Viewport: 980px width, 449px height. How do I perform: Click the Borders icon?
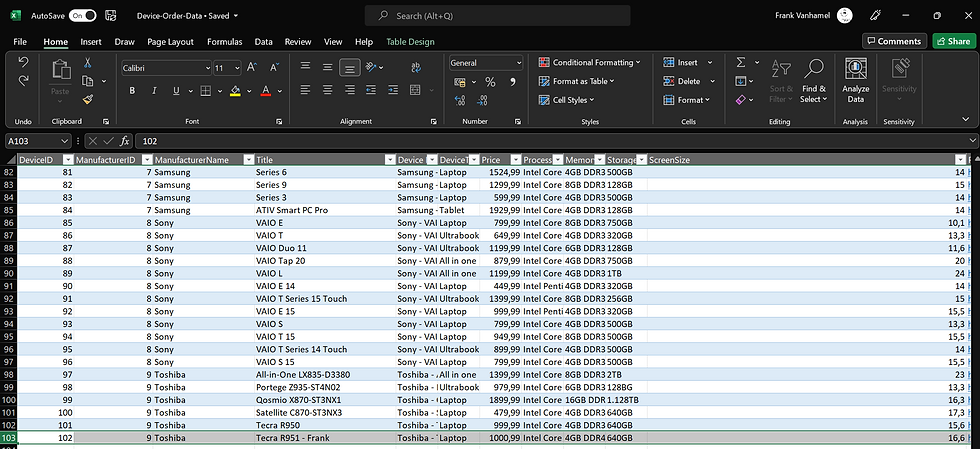coord(206,91)
